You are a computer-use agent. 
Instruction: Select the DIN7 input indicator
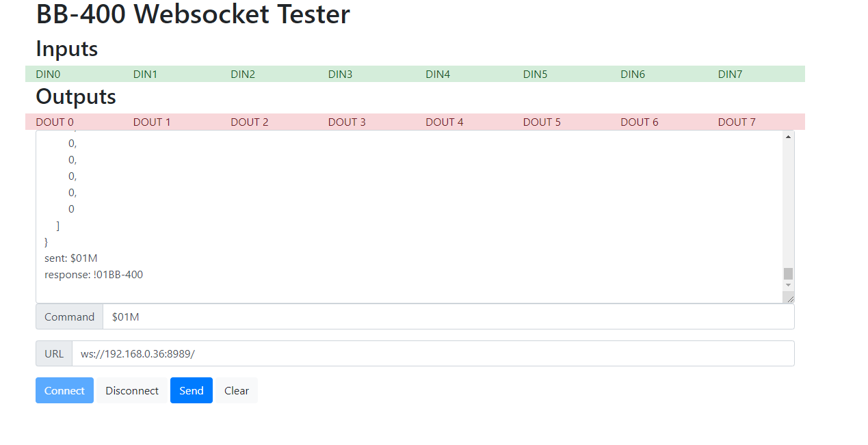[730, 74]
